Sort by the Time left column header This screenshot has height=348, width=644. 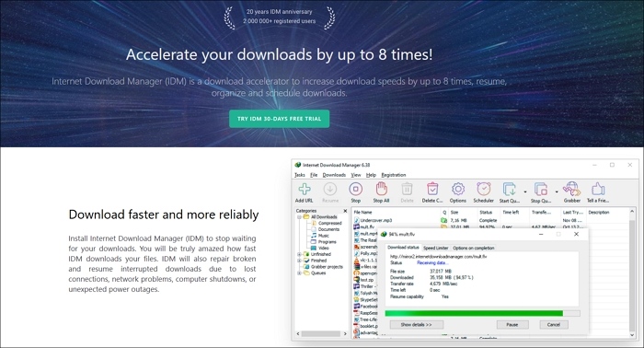(x=511, y=212)
